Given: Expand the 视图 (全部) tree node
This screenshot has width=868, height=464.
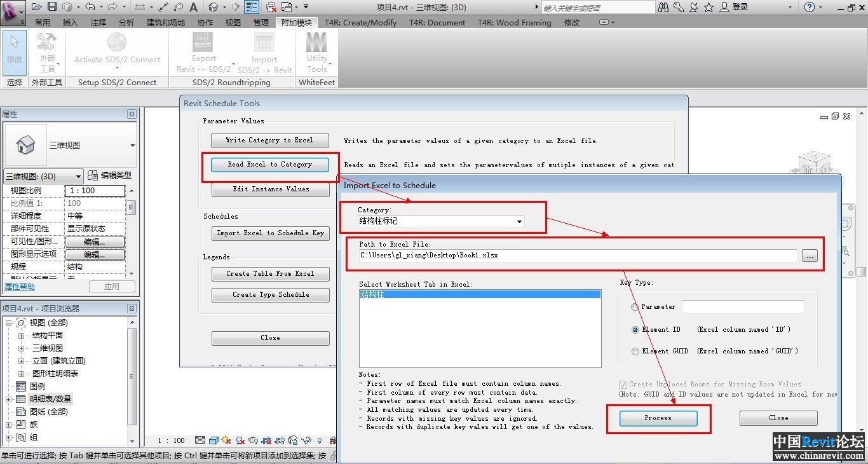Looking at the screenshot, I should 9,323.
